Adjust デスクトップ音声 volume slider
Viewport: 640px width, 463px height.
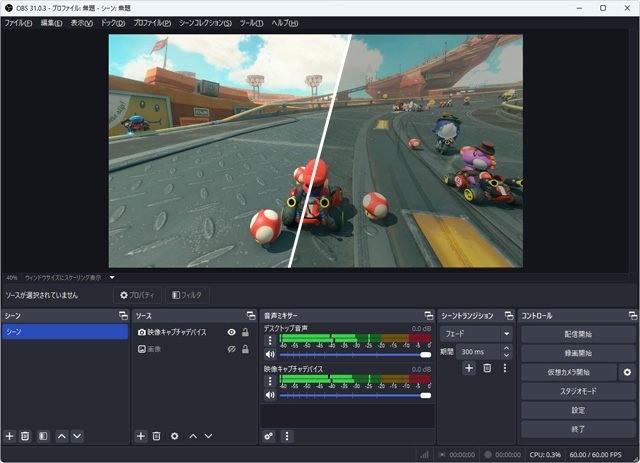355,354
